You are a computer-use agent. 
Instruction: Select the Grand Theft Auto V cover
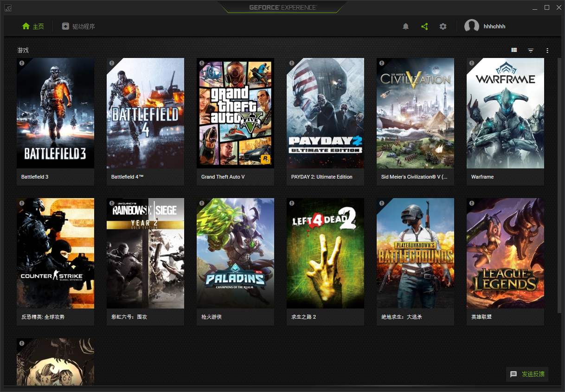tap(235, 113)
